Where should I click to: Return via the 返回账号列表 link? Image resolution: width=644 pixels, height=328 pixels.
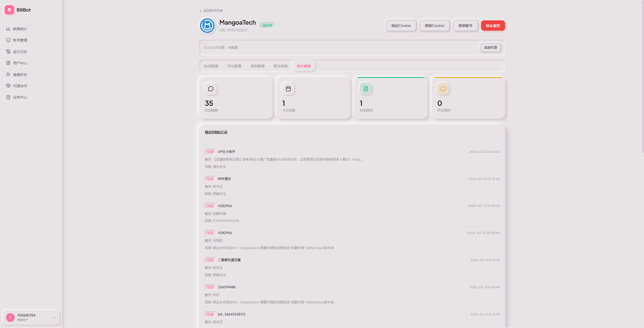(x=211, y=11)
